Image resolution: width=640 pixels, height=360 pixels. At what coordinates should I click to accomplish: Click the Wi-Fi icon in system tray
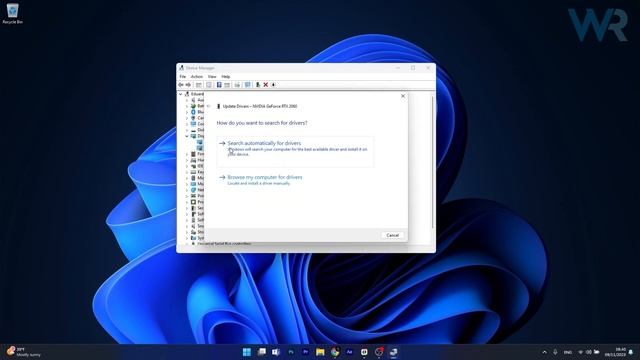[x=580, y=352]
